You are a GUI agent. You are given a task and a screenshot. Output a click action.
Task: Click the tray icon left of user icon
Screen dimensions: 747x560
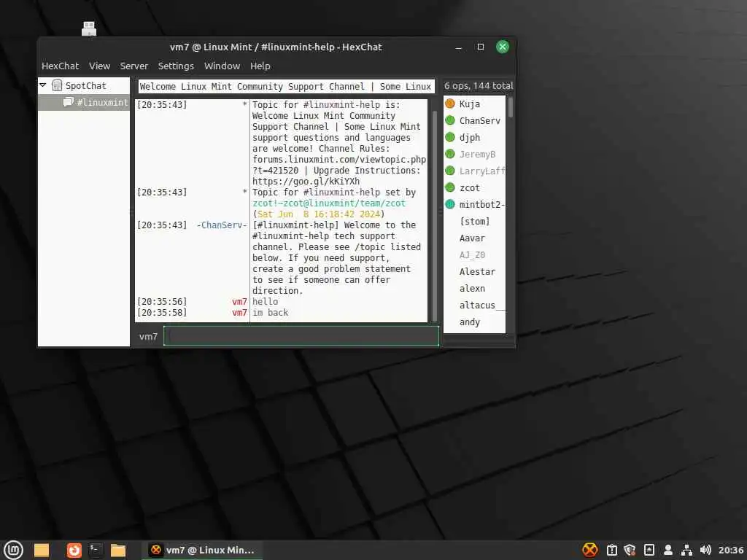(x=649, y=550)
